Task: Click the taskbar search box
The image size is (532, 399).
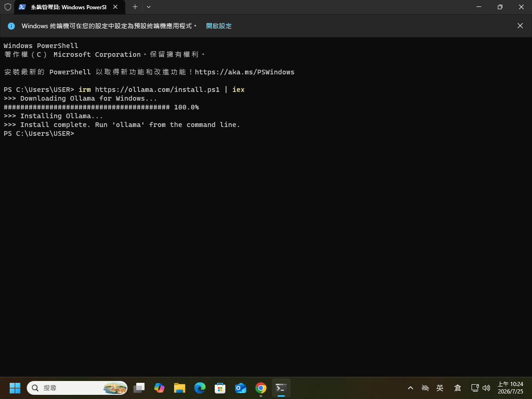Action: tap(77, 388)
